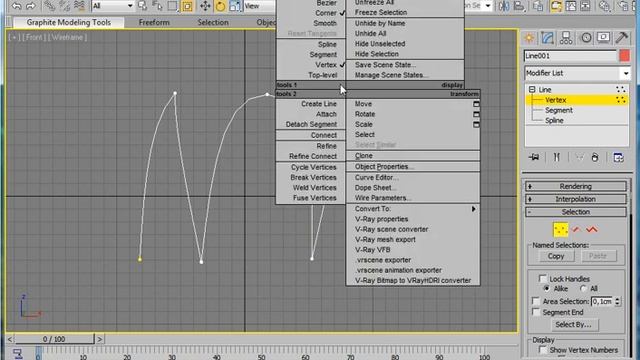
Task: Toggle the Window/Crossing selection icon
Action: [187, 6]
